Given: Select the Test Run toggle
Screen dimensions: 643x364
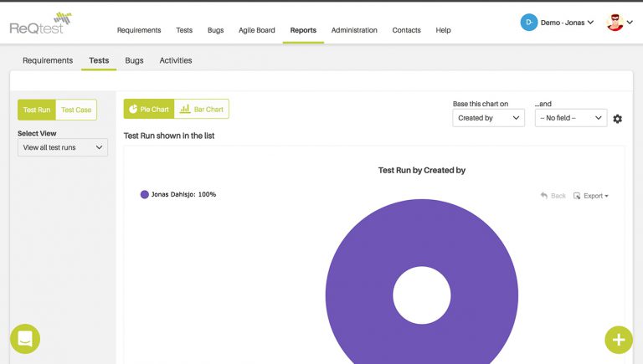Looking at the screenshot, I should coord(37,110).
